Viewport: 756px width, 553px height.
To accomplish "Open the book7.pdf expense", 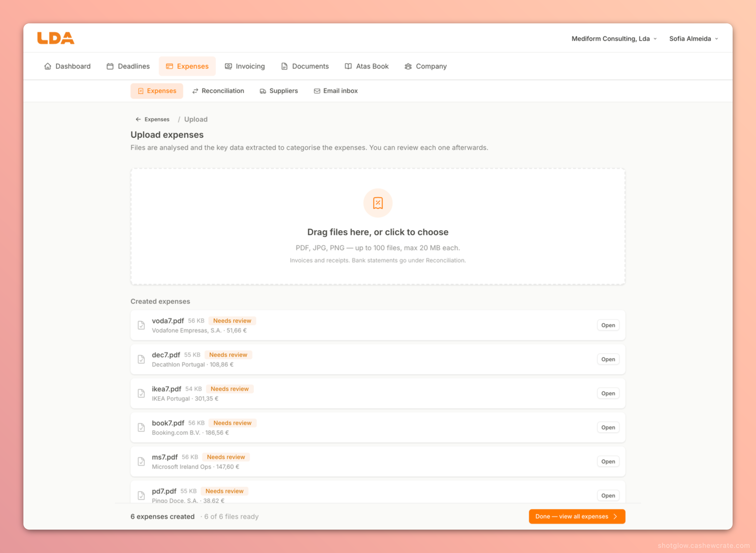I will click(608, 427).
